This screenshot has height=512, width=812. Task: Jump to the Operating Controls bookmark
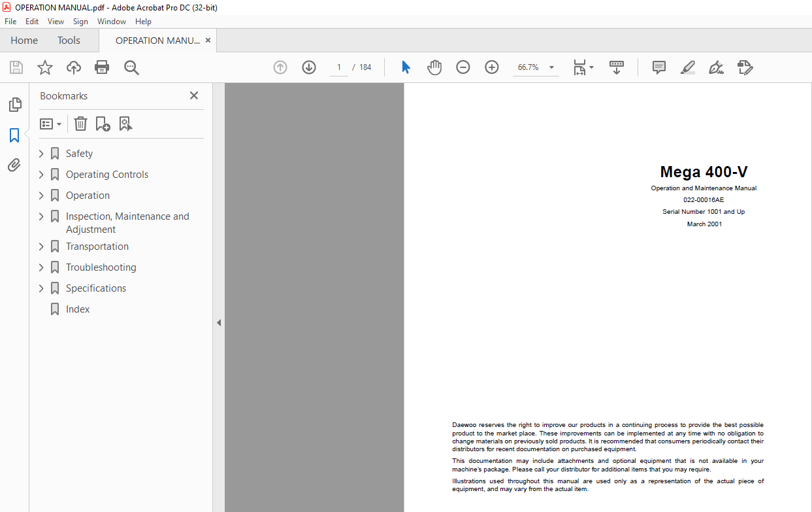[x=107, y=175]
